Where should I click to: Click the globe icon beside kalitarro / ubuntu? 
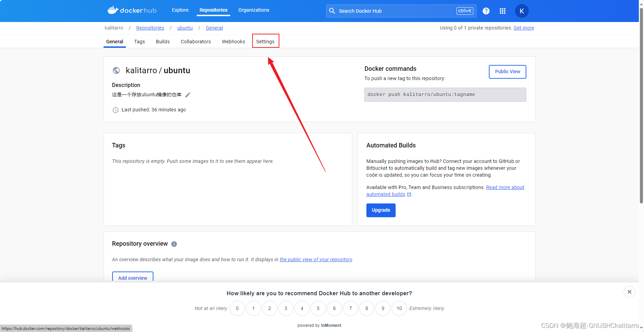tap(116, 70)
